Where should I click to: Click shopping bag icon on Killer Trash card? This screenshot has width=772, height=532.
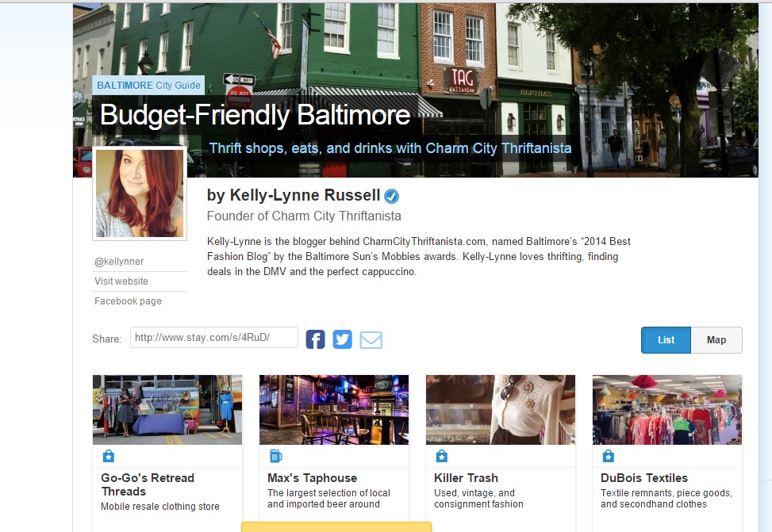click(442, 456)
